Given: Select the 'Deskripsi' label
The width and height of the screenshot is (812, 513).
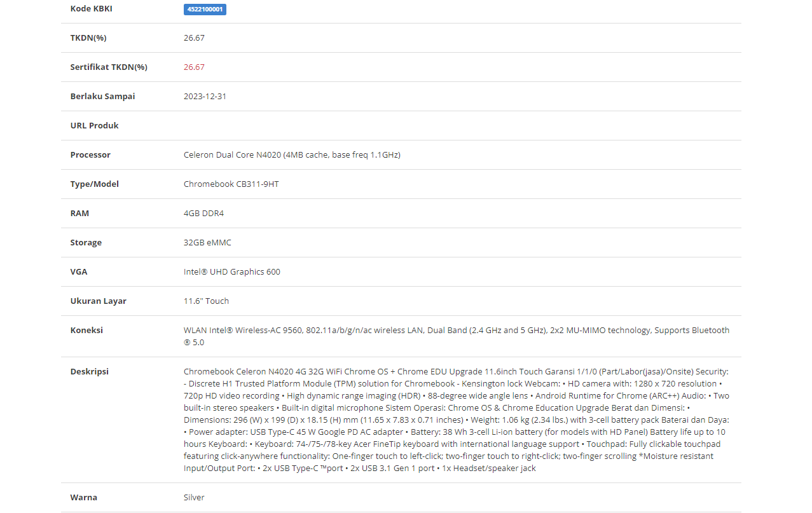Looking at the screenshot, I should [x=89, y=372].
